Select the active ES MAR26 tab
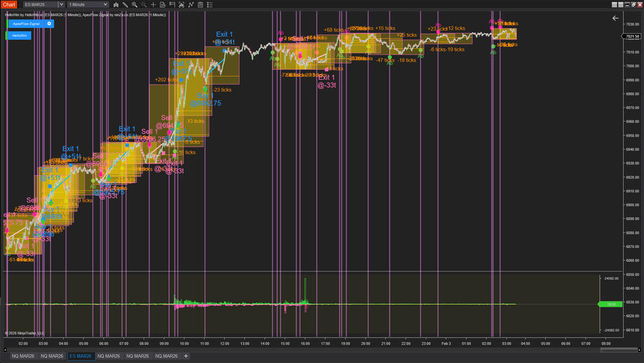Viewport: 644px width, 363px height. point(80,356)
